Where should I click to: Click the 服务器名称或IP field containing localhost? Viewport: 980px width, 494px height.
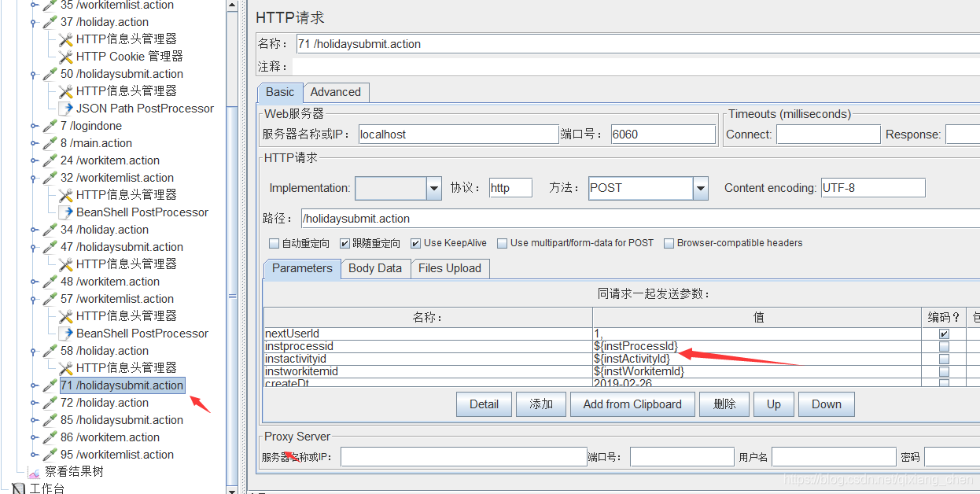(459, 135)
